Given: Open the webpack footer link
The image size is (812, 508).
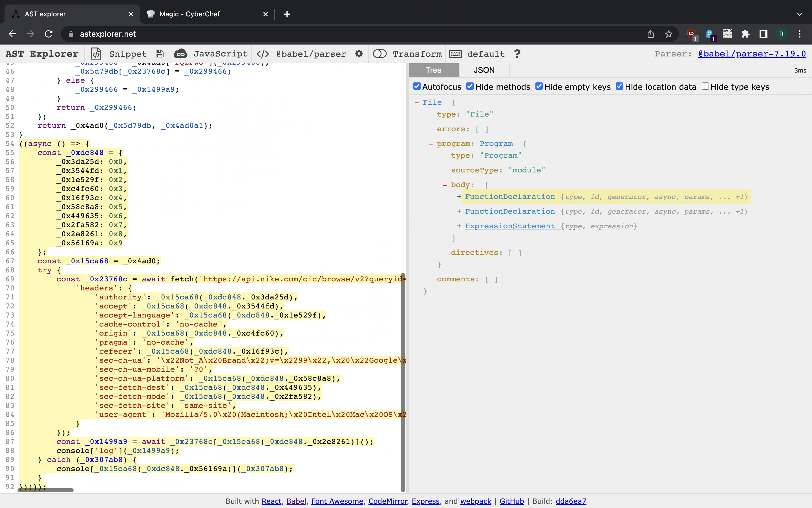Looking at the screenshot, I should coord(476,501).
